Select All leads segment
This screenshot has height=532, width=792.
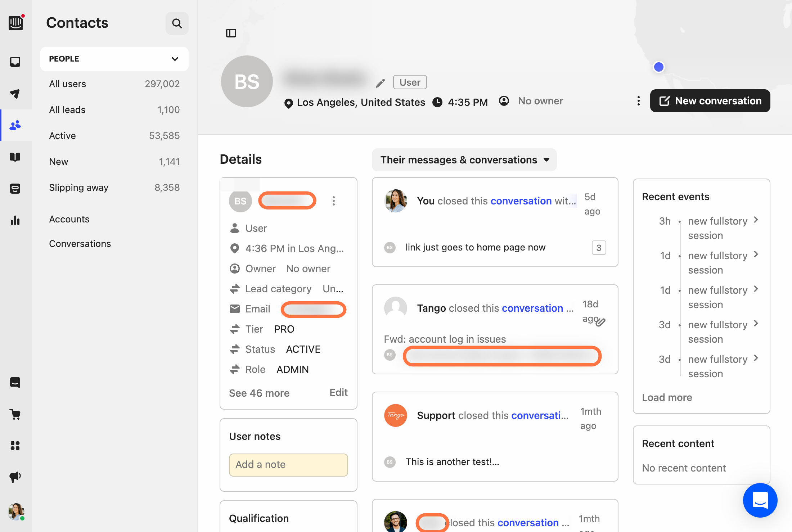[x=114, y=110]
